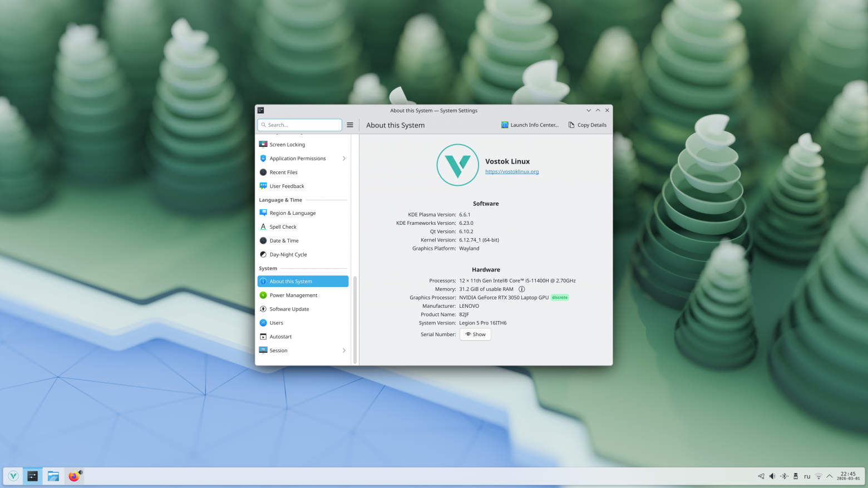Open Power Management via its battery icon
This screenshot has height=488, width=868.
(263, 295)
